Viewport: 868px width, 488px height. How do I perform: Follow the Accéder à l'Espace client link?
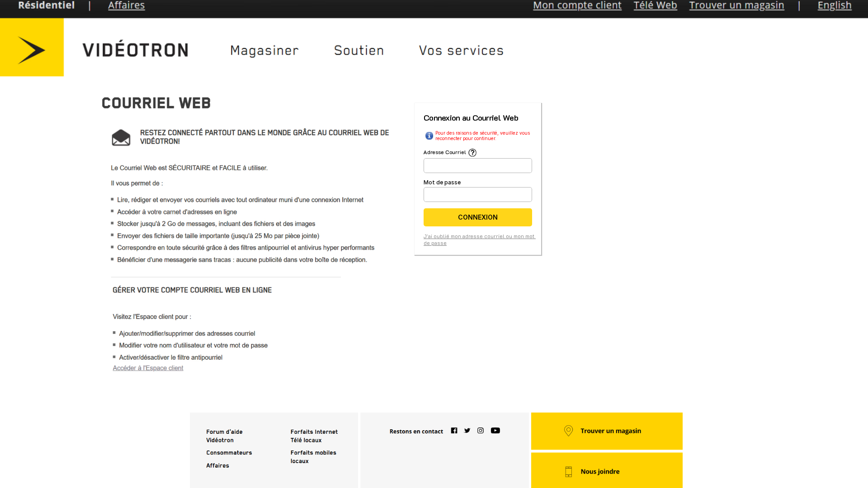tap(148, 368)
